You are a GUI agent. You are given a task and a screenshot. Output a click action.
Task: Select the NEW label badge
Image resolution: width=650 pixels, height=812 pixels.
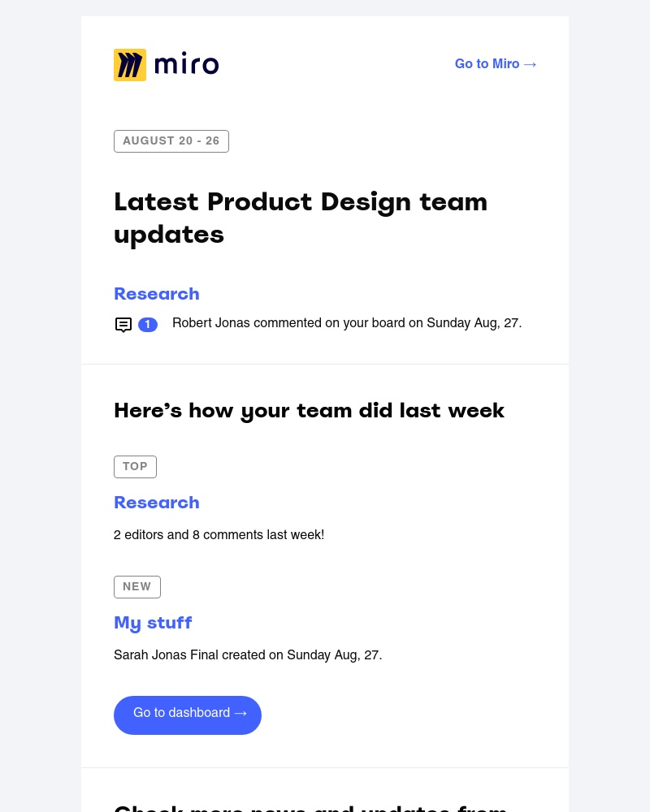click(137, 586)
